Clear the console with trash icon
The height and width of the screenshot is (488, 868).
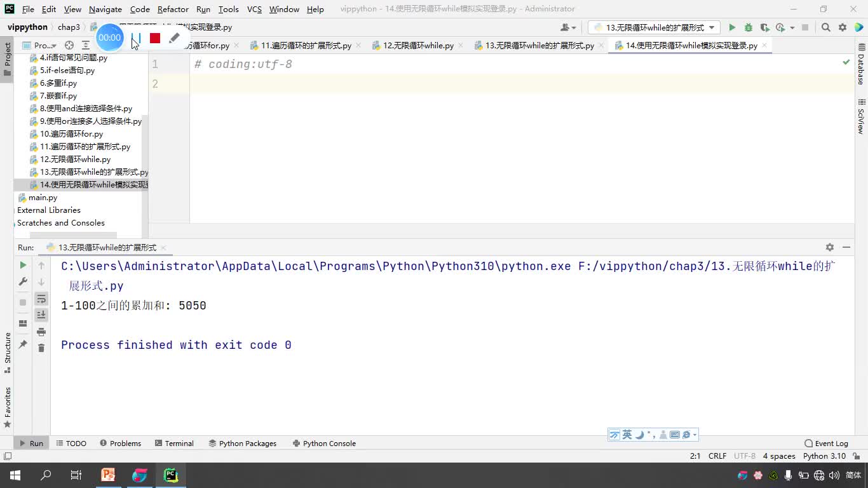41,348
